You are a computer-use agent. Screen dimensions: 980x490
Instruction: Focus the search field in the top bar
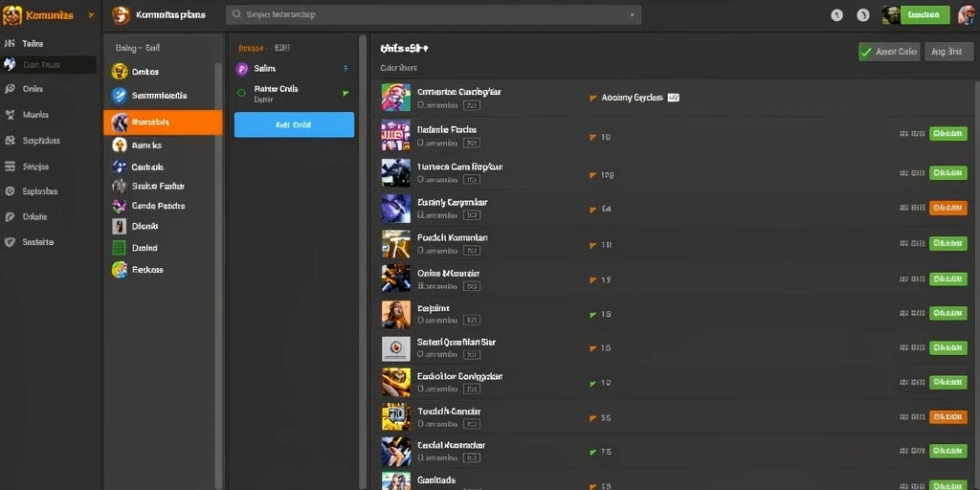click(x=434, y=15)
